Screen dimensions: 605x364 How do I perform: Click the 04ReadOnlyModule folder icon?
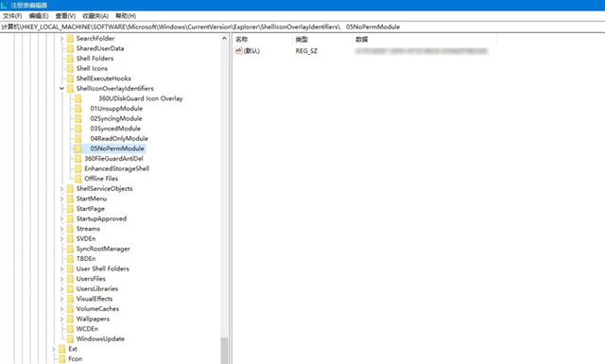[78, 139]
